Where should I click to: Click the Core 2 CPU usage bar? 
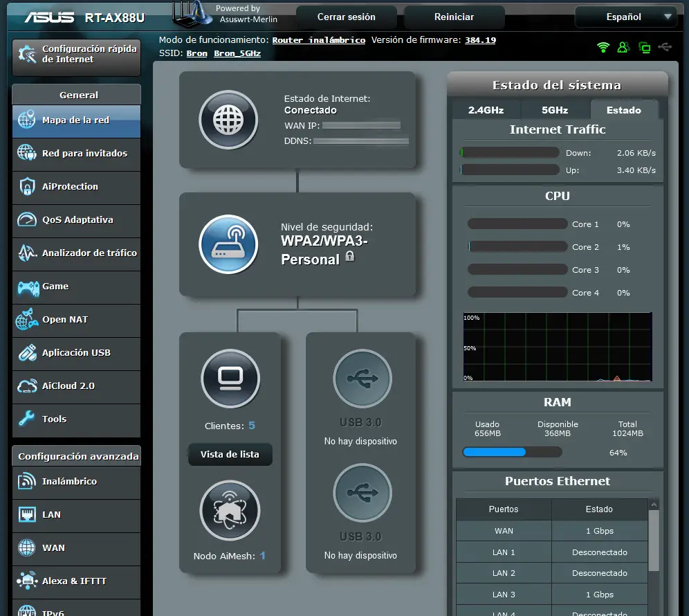[x=517, y=246]
